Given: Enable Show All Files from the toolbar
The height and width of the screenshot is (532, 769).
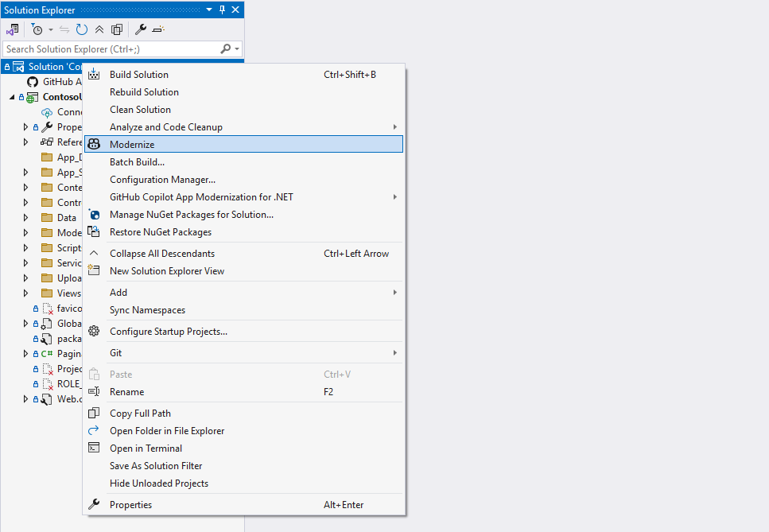Looking at the screenshot, I should pos(116,29).
